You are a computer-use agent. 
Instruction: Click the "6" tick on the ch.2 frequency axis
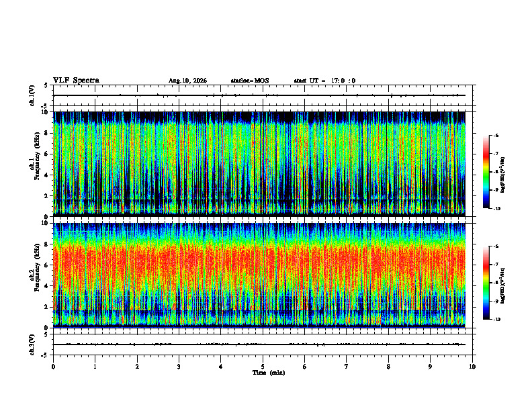[47, 265]
